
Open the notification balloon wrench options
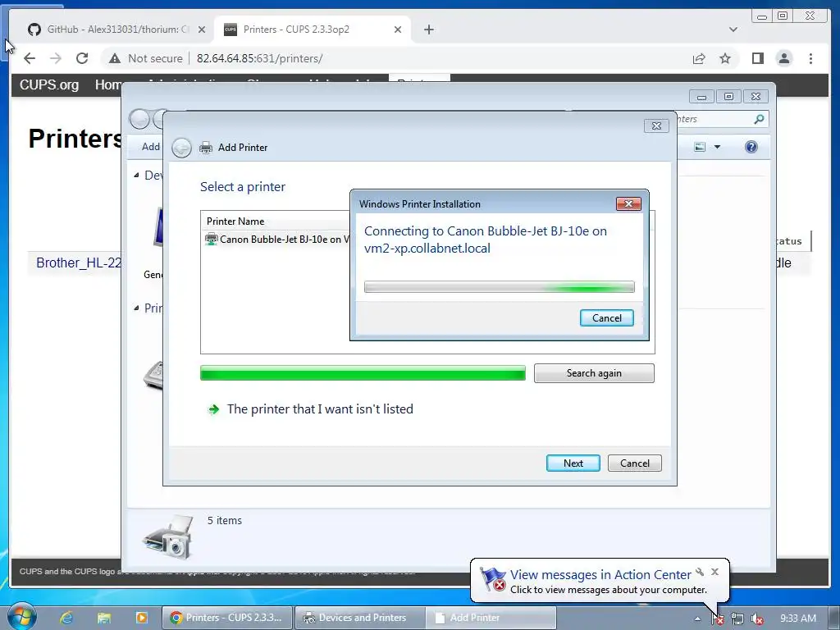point(700,572)
